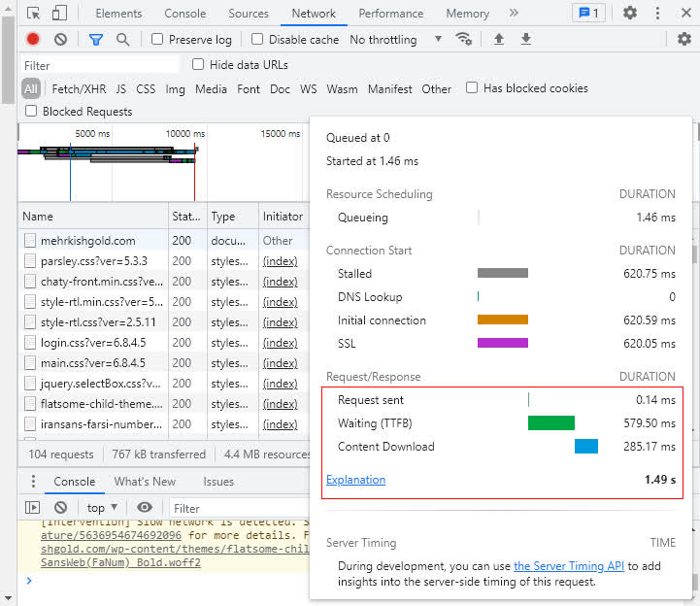Enable Preserve log checkbox
700x606 pixels.
point(157,39)
